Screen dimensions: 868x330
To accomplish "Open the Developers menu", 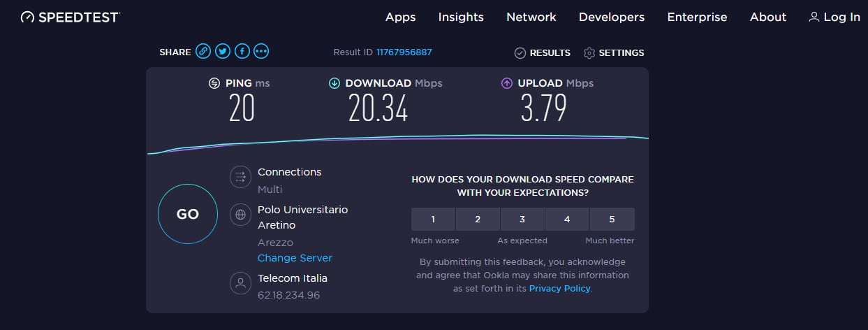I will coord(612,17).
